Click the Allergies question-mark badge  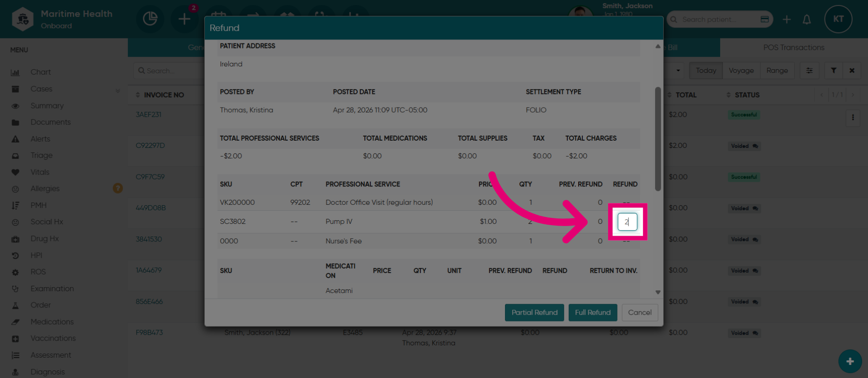click(x=118, y=188)
